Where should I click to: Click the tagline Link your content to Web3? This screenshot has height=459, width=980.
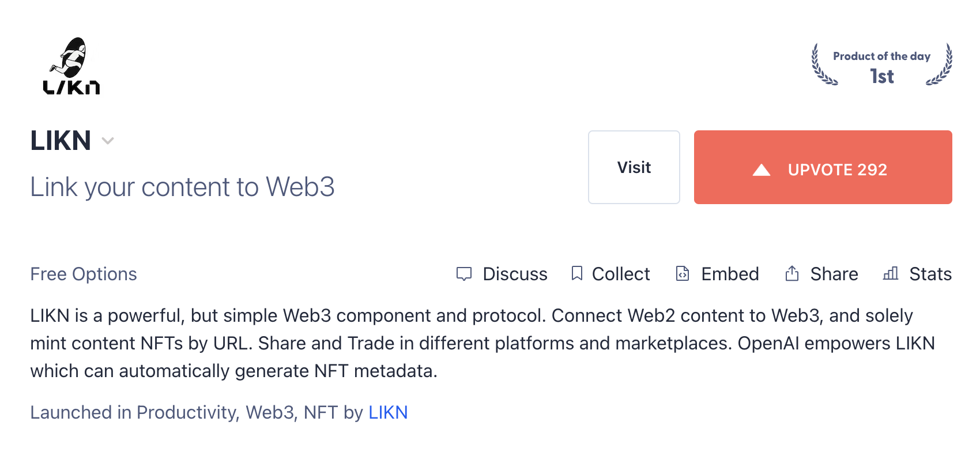[182, 187]
